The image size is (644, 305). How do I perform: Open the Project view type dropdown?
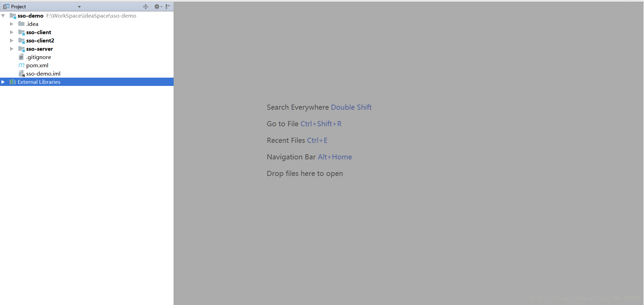point(79,7)
